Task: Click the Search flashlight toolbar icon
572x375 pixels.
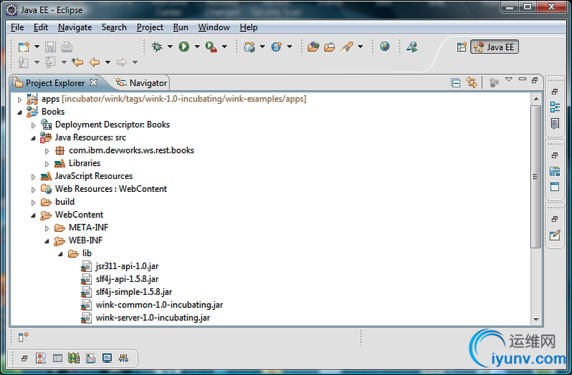Action: tap(347, 47)
